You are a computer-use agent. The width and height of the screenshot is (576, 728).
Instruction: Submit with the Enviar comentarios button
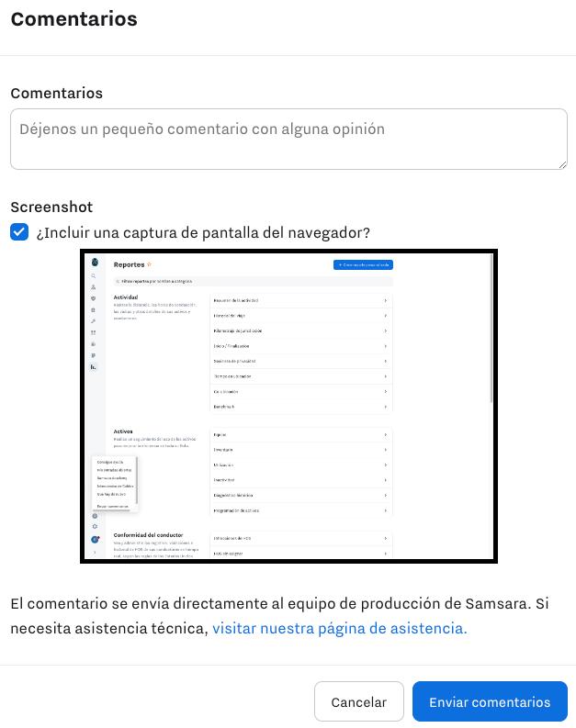point(490,701)
